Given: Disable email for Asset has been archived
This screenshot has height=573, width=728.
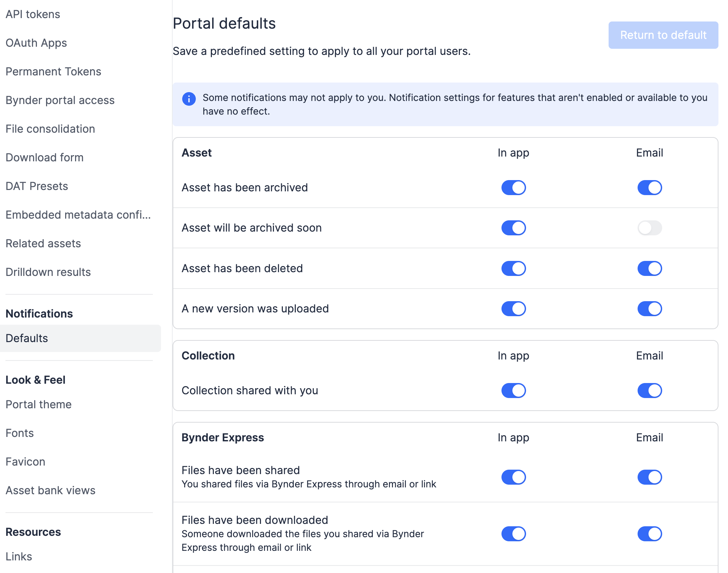Looking at the screenshot, I should point(650,188).
